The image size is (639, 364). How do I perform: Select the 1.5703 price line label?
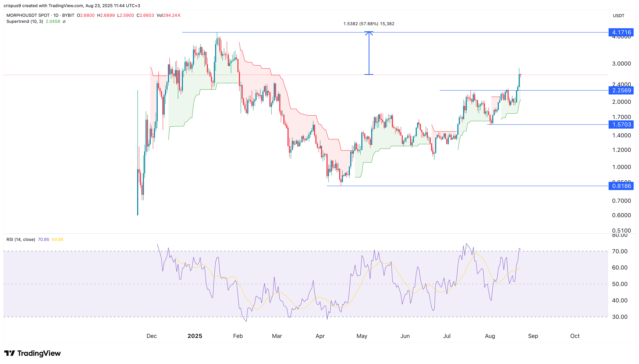coord(621,124)
